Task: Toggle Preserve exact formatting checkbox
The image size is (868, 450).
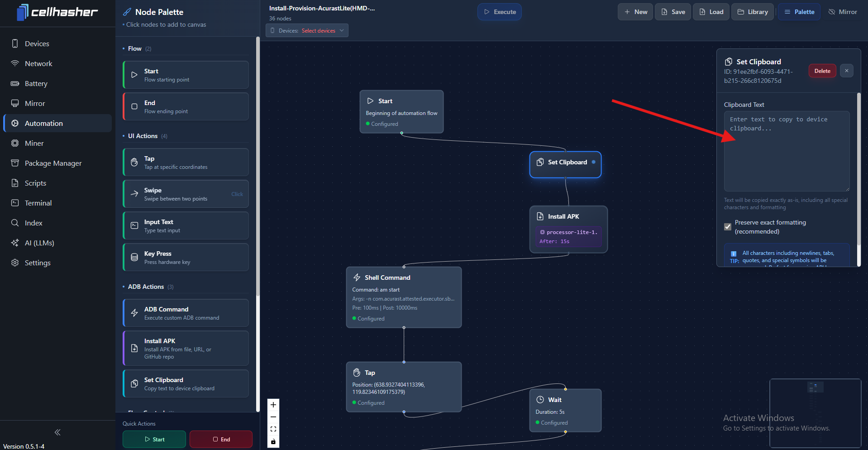Action: [728, 227]
